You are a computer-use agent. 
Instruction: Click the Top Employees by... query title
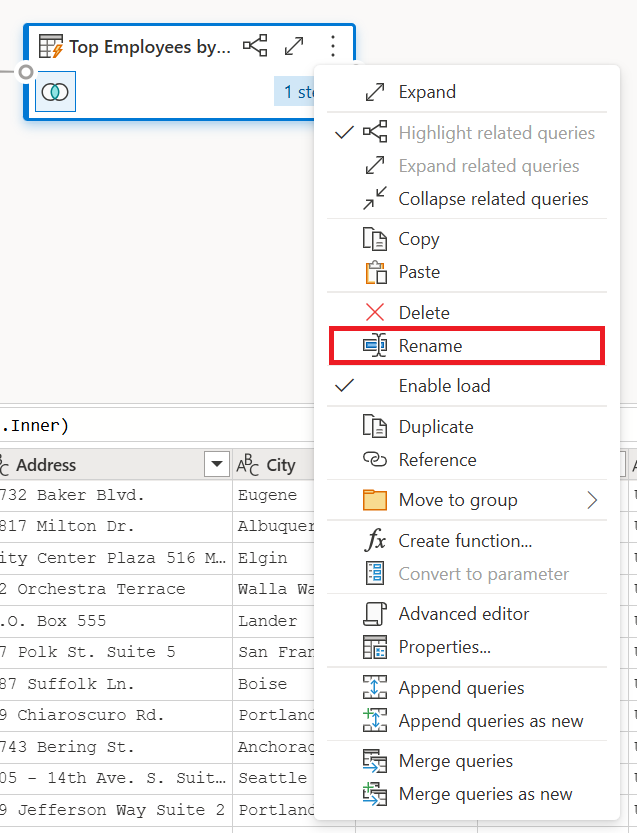pos(150,47)
